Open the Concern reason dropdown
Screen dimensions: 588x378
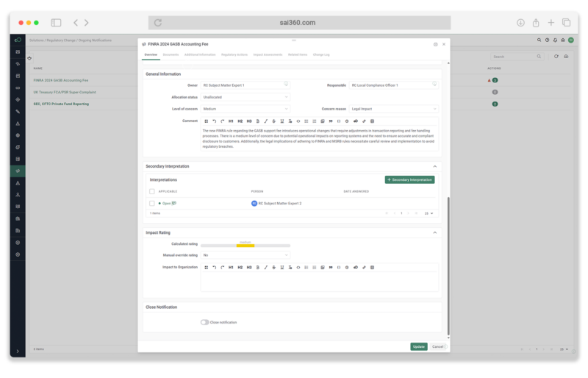pos(393,109)
